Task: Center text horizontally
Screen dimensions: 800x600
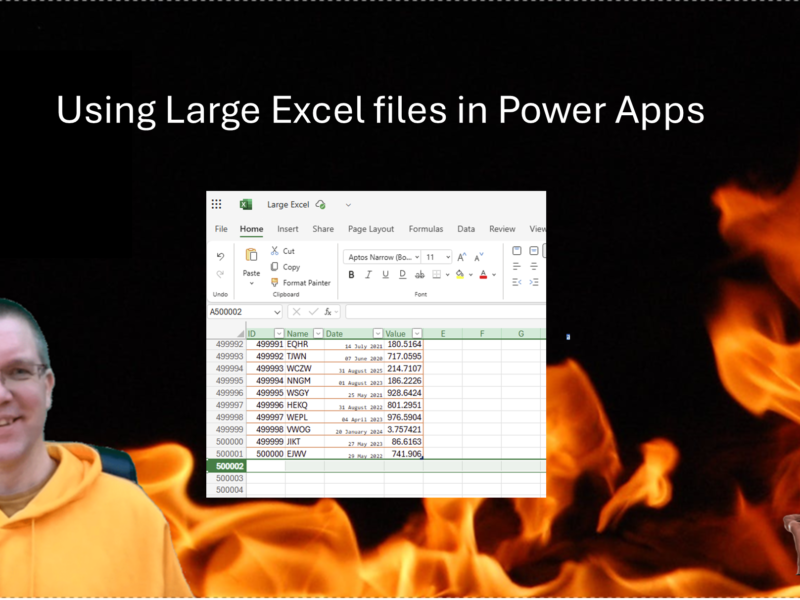Action: 534,266
